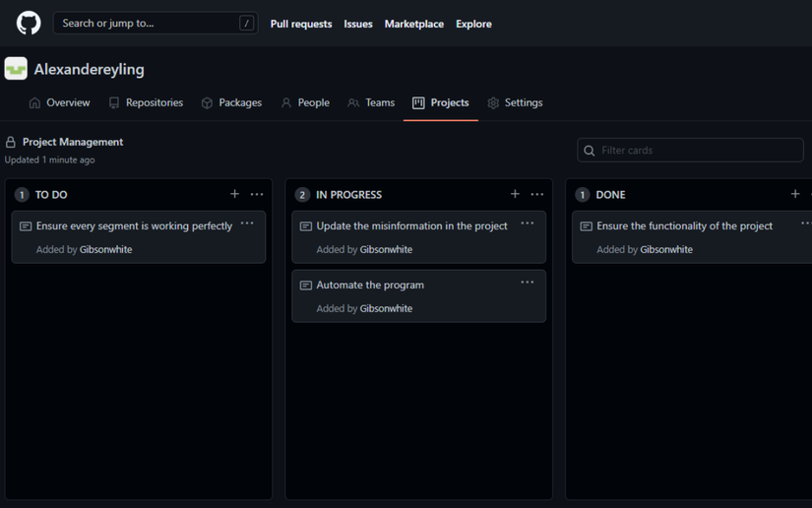Open Gibsonwhite link on 'Automate the program' card
Screen dimensions: 812x508
(386, 308)
